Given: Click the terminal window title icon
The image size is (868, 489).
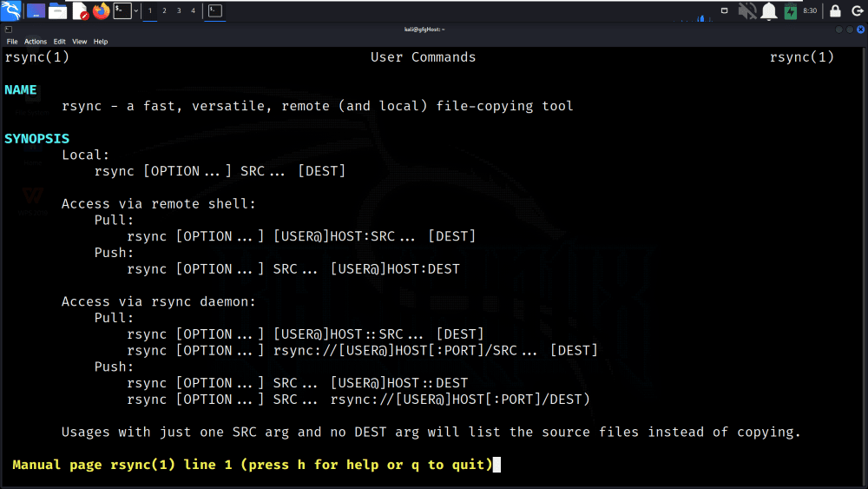Looking at the screenshot, I should pos(9,30).
